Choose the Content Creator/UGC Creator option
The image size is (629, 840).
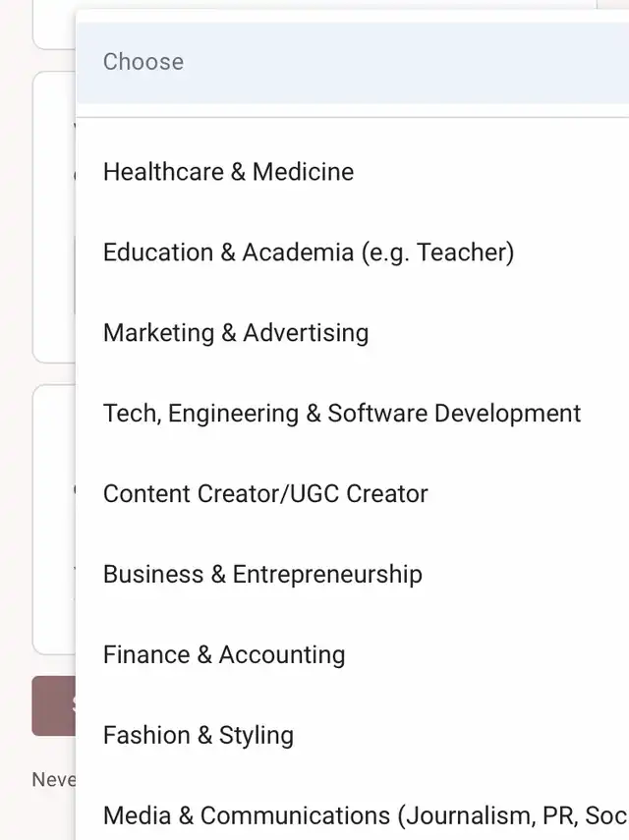tap(353, 493)
